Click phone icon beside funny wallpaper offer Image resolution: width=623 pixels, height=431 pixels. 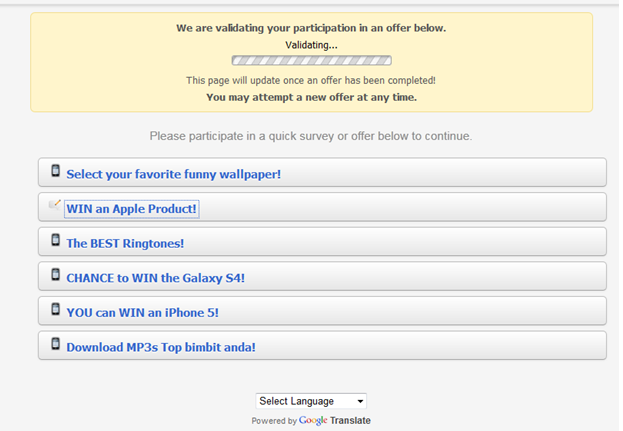tap(56, 172)
